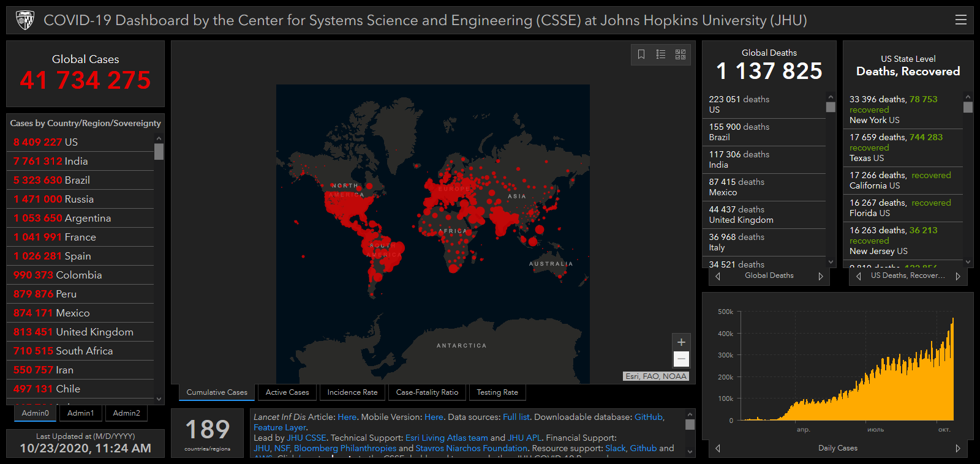Image resolution: width=980 pixels, height=464 pixels.
Task: Click the Esri, FAO, NOAA map attribution
Action: coord(656,376)
